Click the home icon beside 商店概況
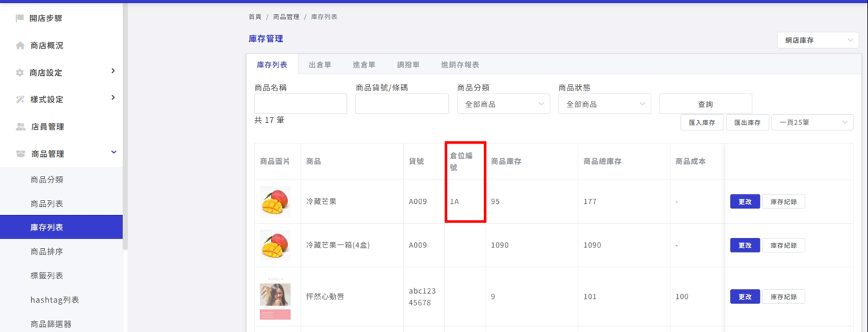This screenshot has width=868, height=332. (20, 46)
